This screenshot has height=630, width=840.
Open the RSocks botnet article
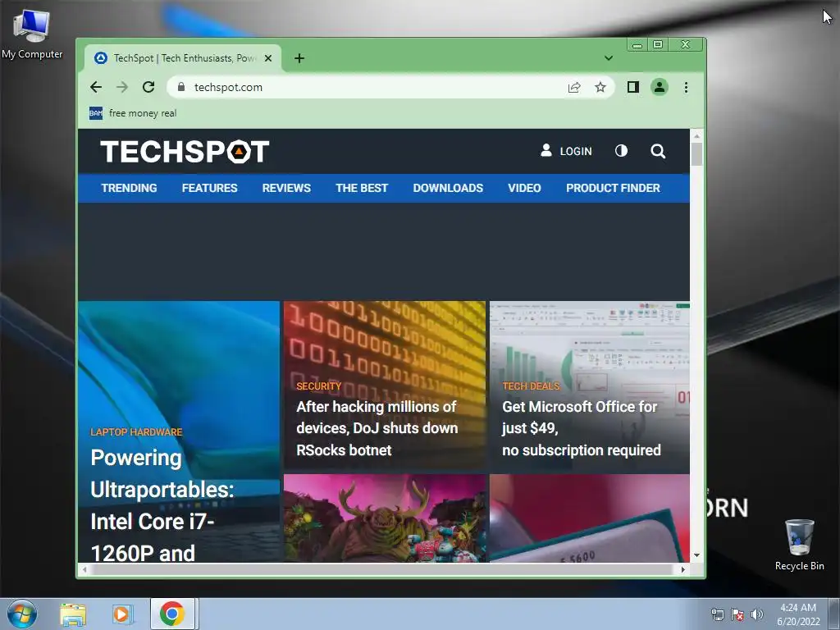click(x=377, y=428)
